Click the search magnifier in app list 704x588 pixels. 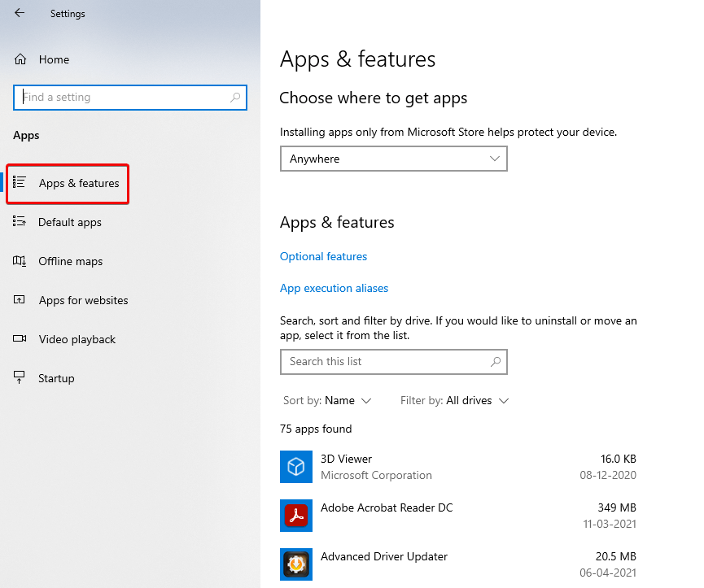point(496,362)
